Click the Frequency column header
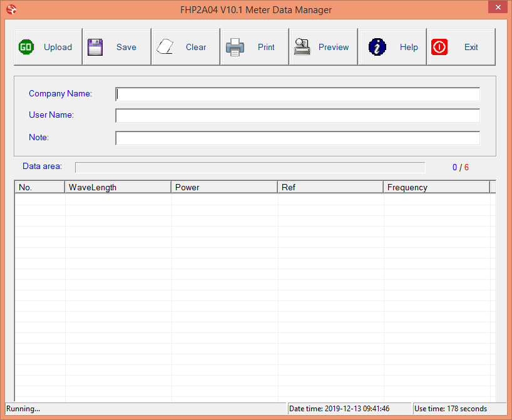 point(436,187)
